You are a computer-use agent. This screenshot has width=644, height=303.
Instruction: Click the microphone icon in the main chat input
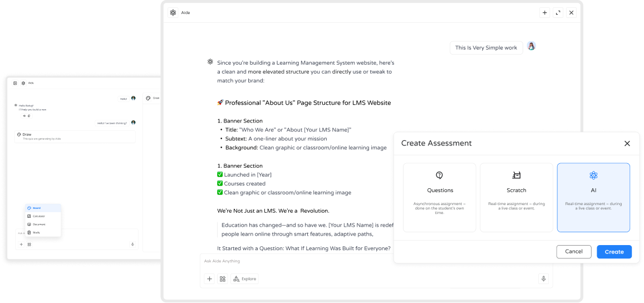click(x=543, y=278)
